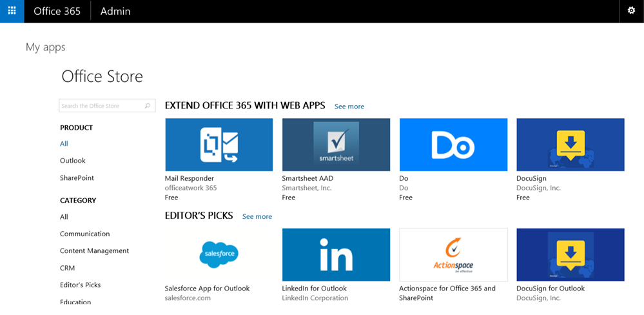
Task: Select All under PRODUCT filter
Action: pos(64,143)
